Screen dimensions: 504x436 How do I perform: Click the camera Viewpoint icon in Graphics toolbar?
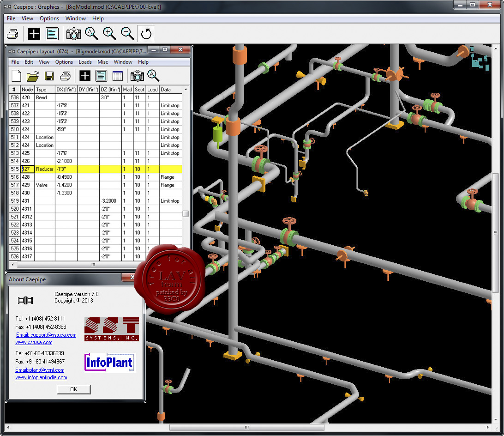click(x=73, y=34)
